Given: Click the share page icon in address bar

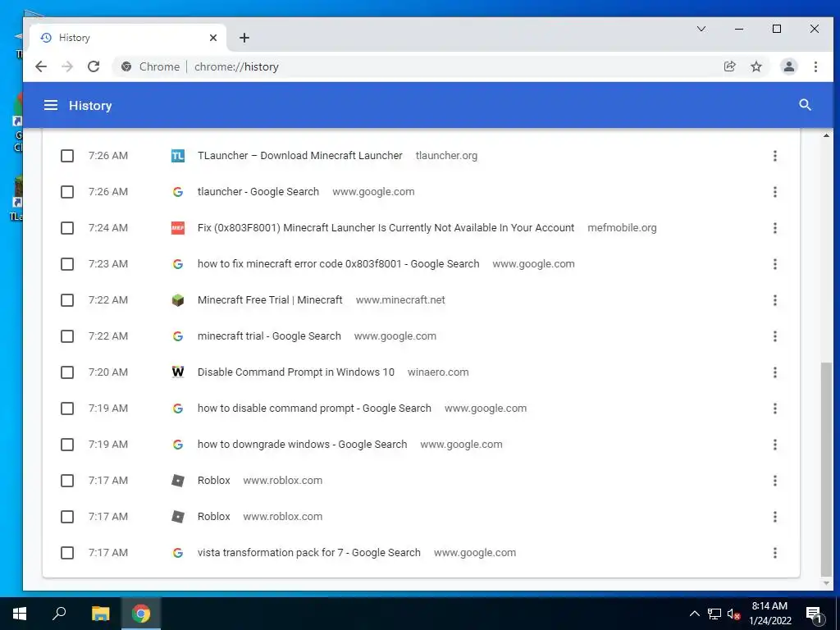Looking at the screenshot, I should (x=729, y=66).
